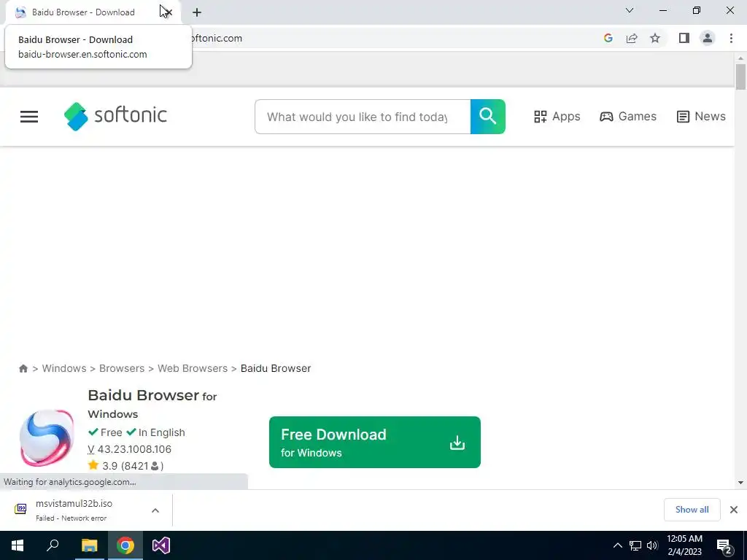Open the Windows Start menu
The height and width of the screenshot is (560, 747).
pyautogui.click(x=18, y=545)
